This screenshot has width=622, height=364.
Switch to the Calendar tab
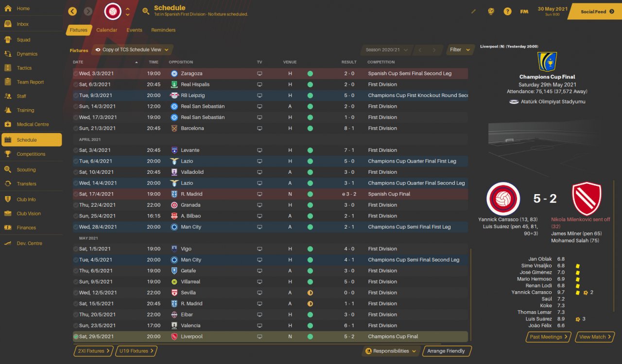[106, 30]
